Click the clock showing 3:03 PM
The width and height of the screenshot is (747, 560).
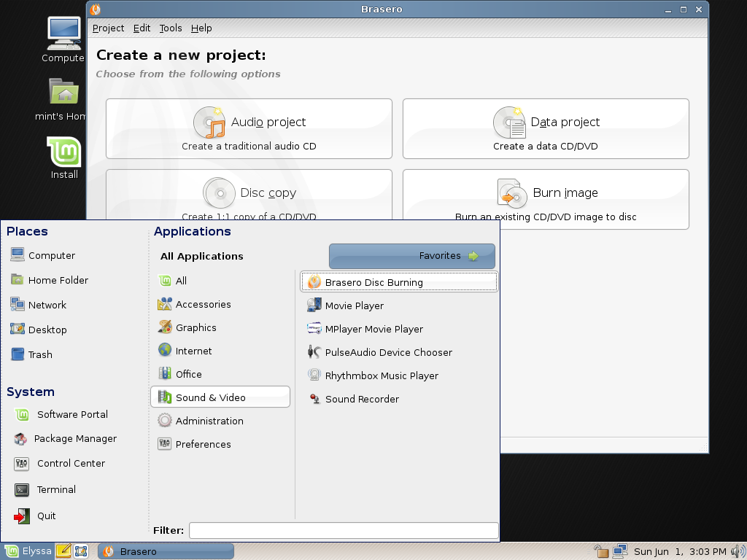point(680,551)
